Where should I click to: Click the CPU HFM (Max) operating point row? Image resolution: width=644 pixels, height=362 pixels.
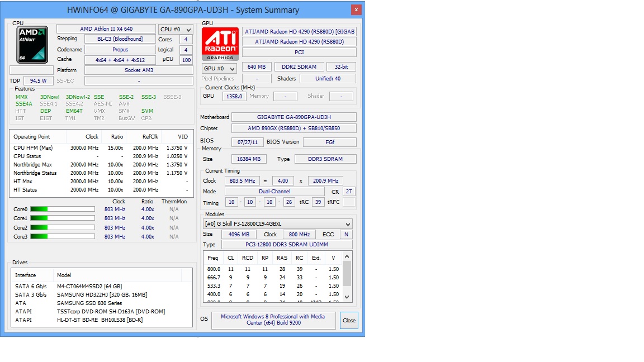click(101, 147)
